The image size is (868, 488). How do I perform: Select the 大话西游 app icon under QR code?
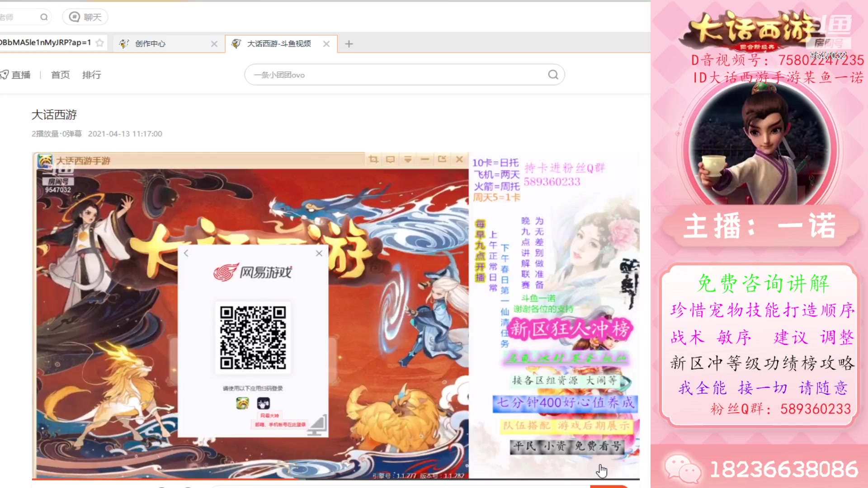tap(242, 403)
